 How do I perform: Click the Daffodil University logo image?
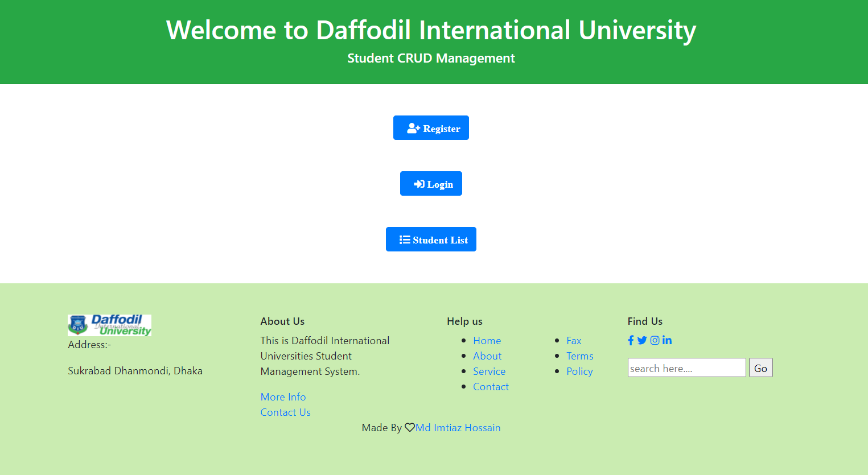(109, 325)
